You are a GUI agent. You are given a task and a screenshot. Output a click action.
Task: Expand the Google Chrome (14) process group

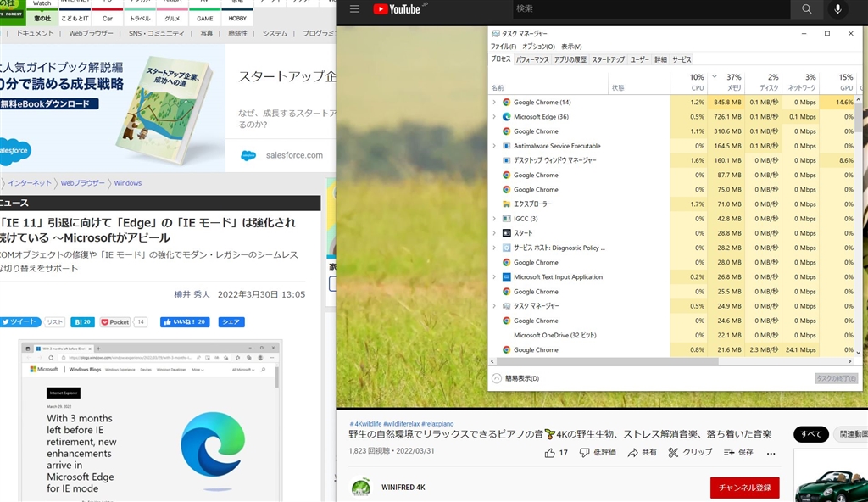click(494, 102)
